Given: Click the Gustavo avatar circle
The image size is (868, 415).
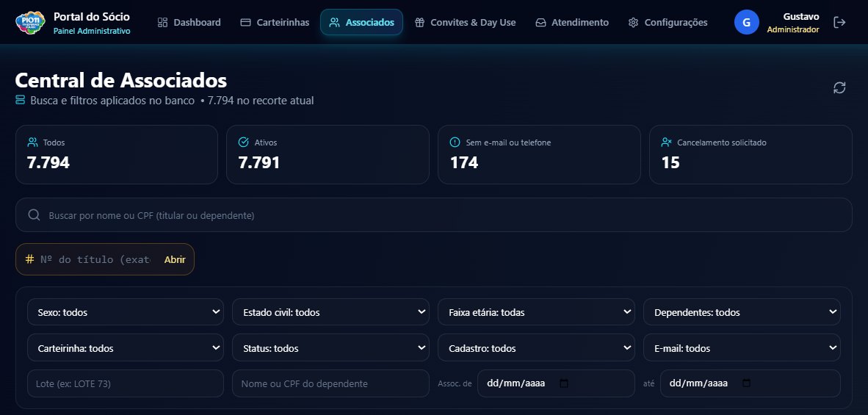Looking at the screenshot, I should tap(746, 22).
